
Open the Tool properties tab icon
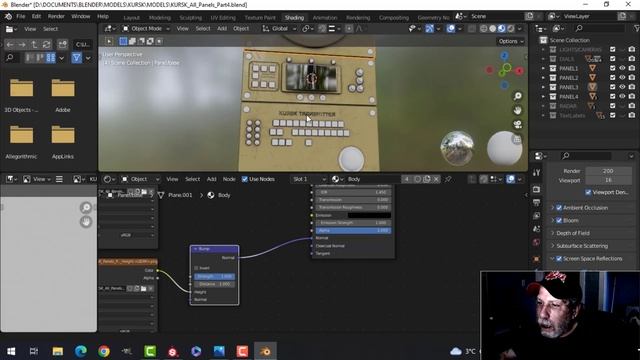coord(536,173)
